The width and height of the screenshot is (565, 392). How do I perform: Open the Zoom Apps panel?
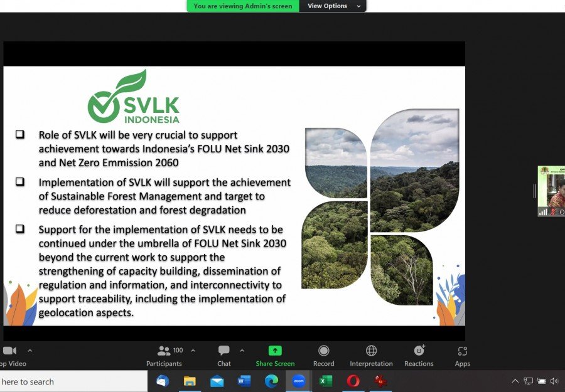(x=462, y=356)
